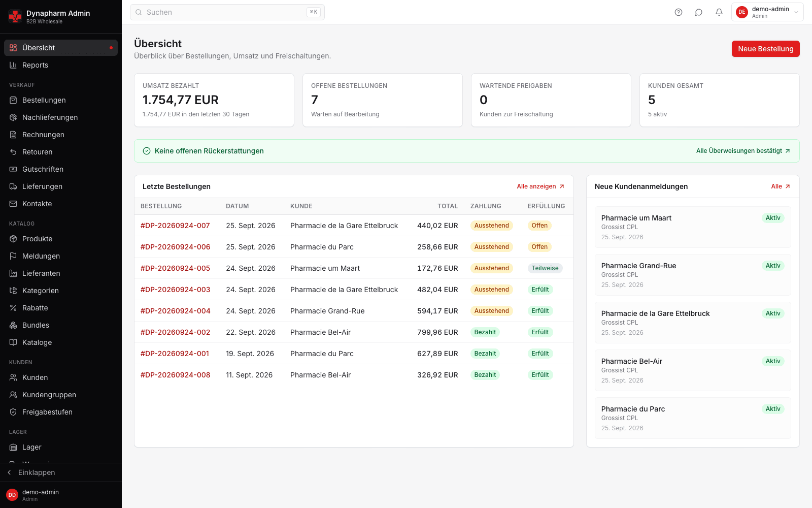
Task: Open Bundles in the sidebar
Action: point(61,325)
